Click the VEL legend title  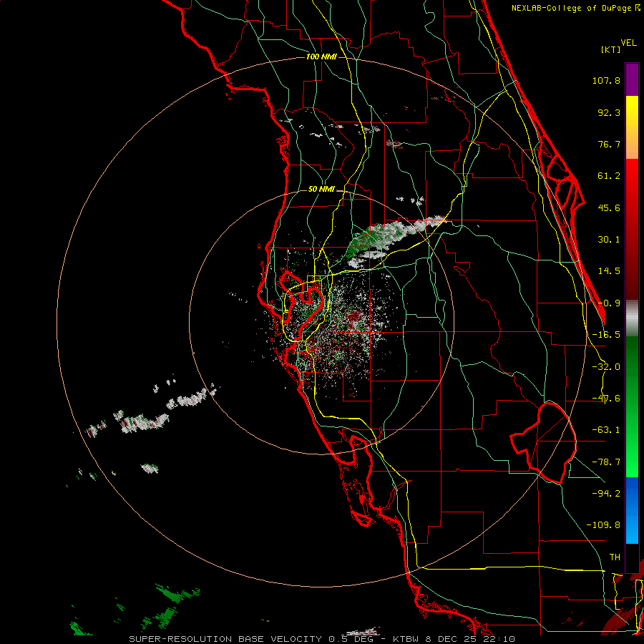click(628, 43)
